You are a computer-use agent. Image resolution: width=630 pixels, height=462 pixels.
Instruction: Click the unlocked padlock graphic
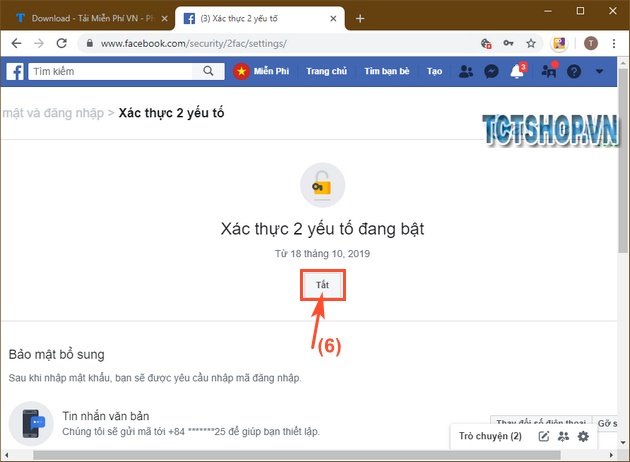pos(323,185)
